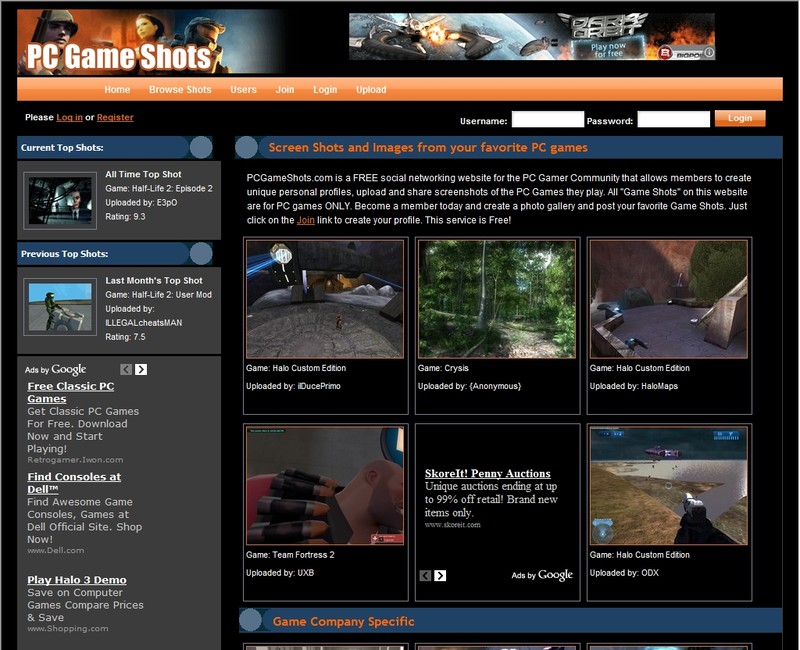Click the ad info icon on top banner
The height and width of the screenshot is (650, 800).
(709, 53)
